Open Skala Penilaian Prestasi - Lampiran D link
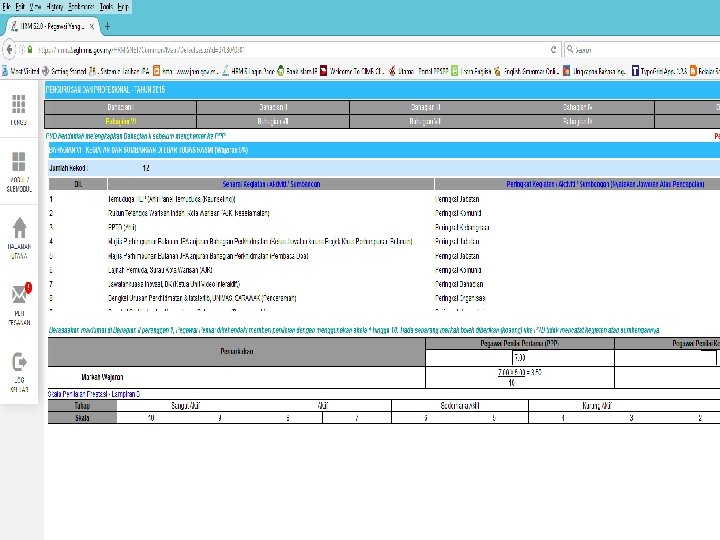Screen dimensions: 720x540 point(94,394)
